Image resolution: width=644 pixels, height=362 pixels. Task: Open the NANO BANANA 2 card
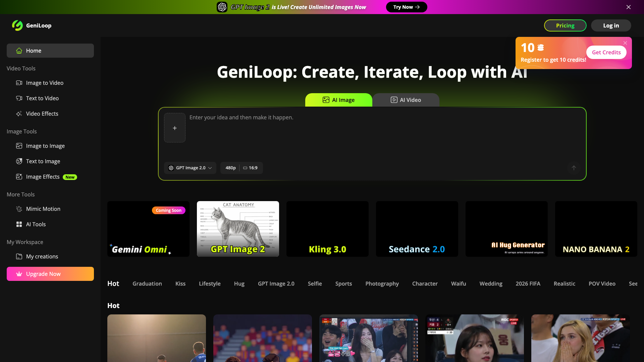(596, 229)
